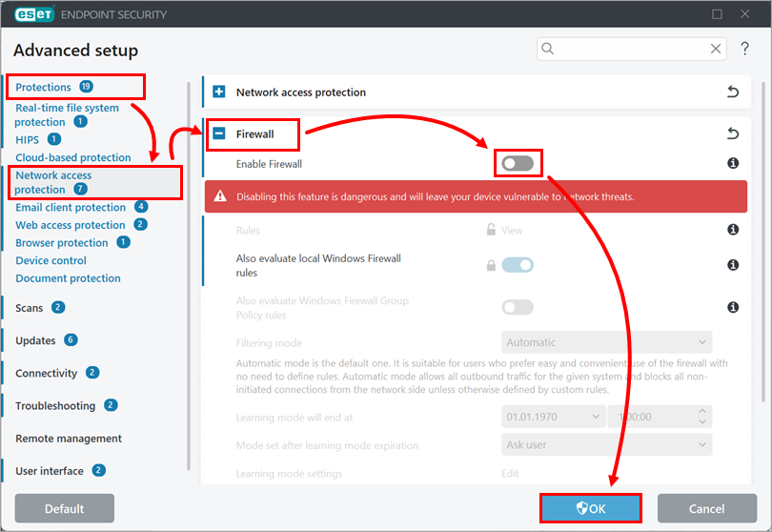Viewport: 772px width, 532px height.
Task: Click the lock icon beside Rules View
Action: [x=491, y=230]
